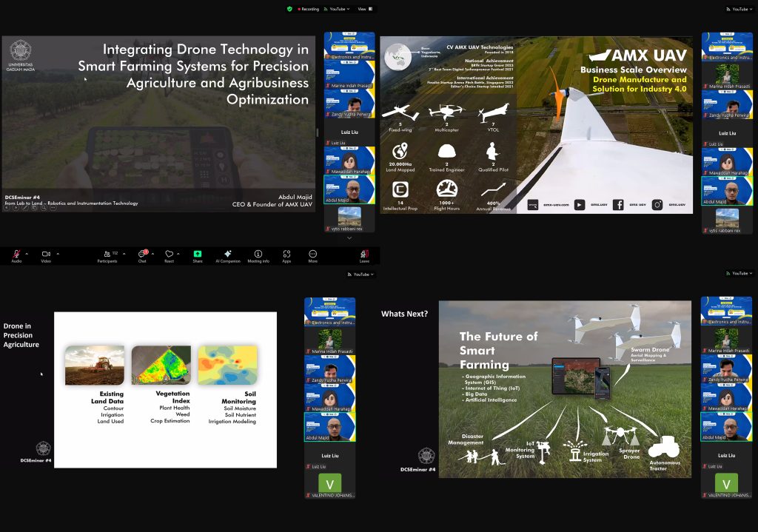Unmute the microphone with the Audio button
This screenshot has width=758, height=532.
16,255
